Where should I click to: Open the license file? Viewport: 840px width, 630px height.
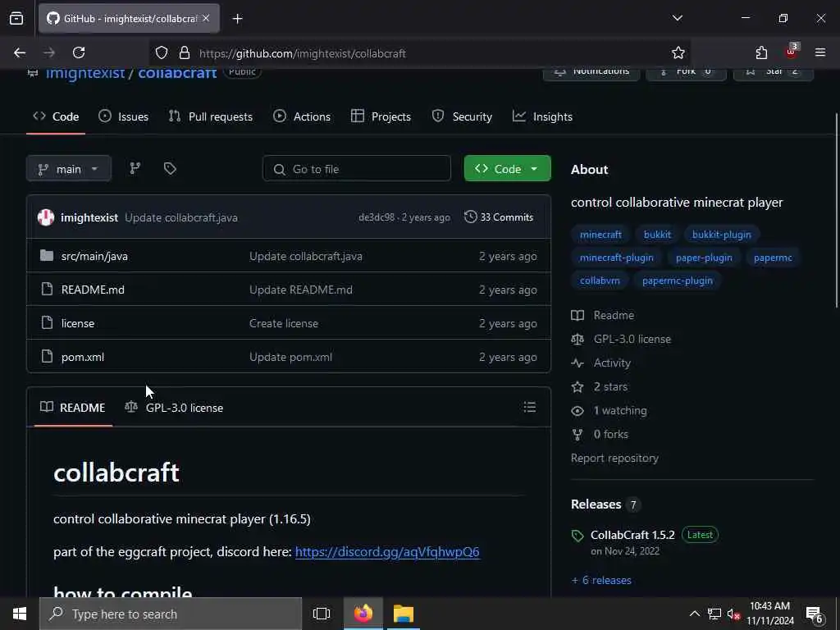pos(78,323)
